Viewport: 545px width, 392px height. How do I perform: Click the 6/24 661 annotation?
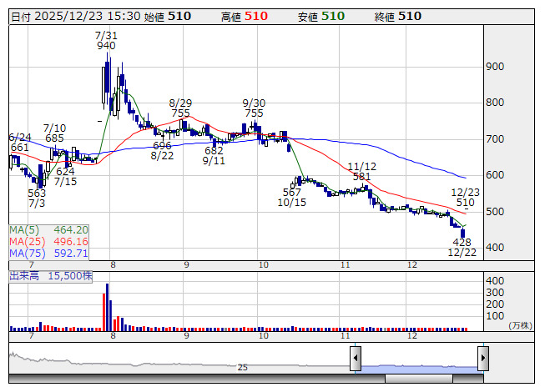tap(20, 143)
